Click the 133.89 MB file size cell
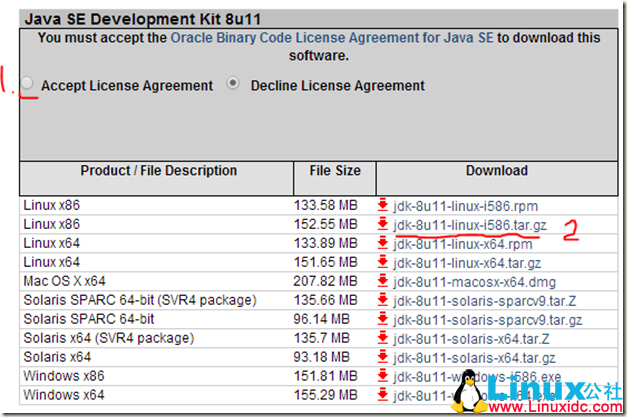The image size is (627, 417). [x=325, y=243]
